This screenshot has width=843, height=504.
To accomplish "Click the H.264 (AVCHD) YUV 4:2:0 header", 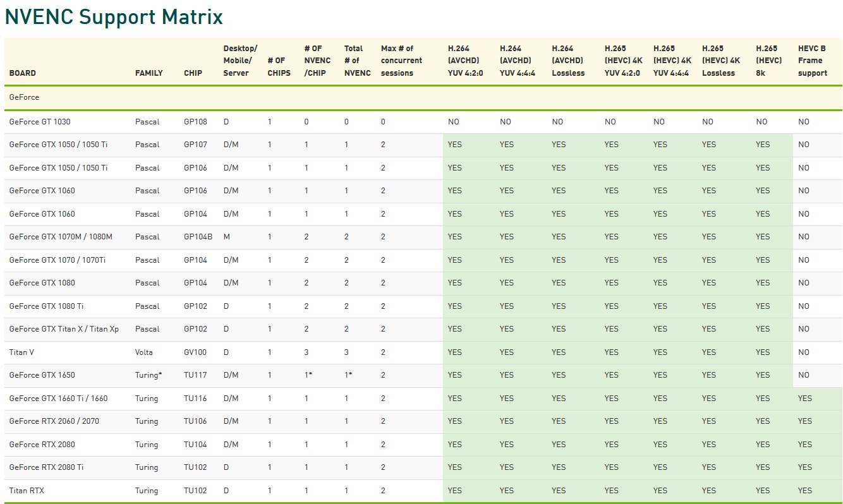I will (x=464, y=61).
